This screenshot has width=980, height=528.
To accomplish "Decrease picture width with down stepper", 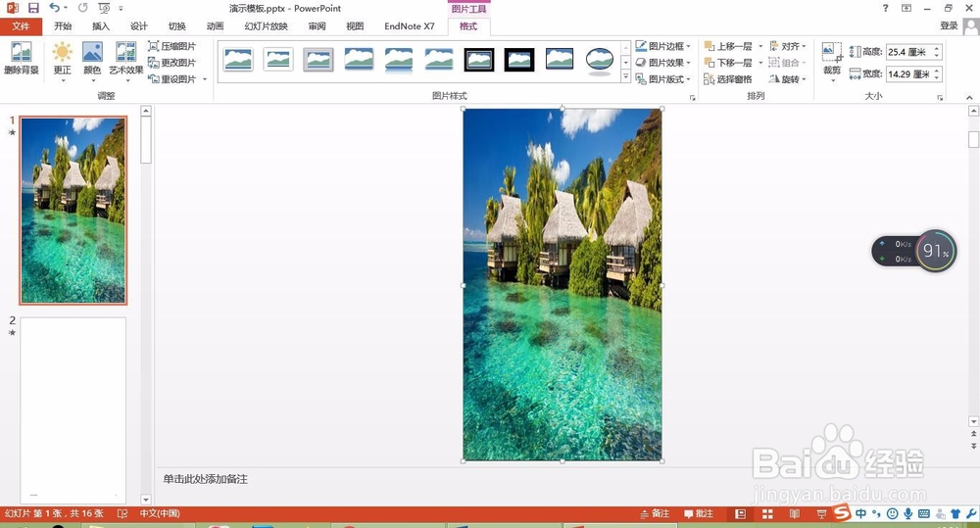I will pos(937,78).
